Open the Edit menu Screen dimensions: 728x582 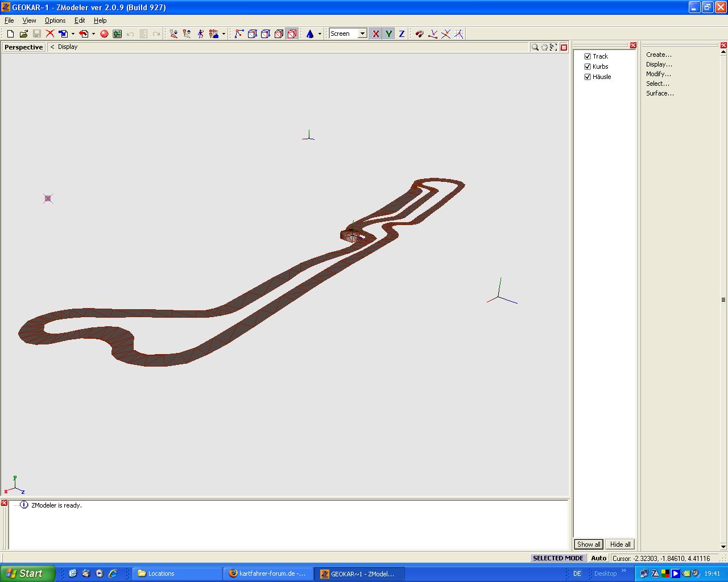click(80, 20)
